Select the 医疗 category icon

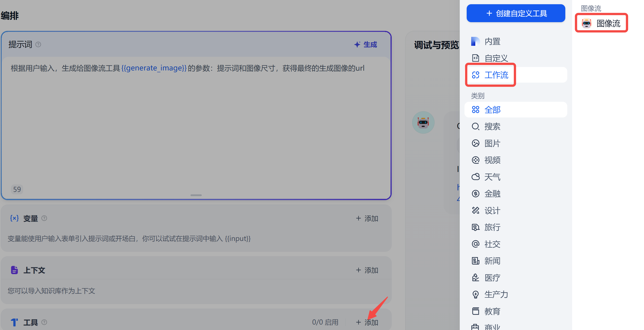(475, 277)
